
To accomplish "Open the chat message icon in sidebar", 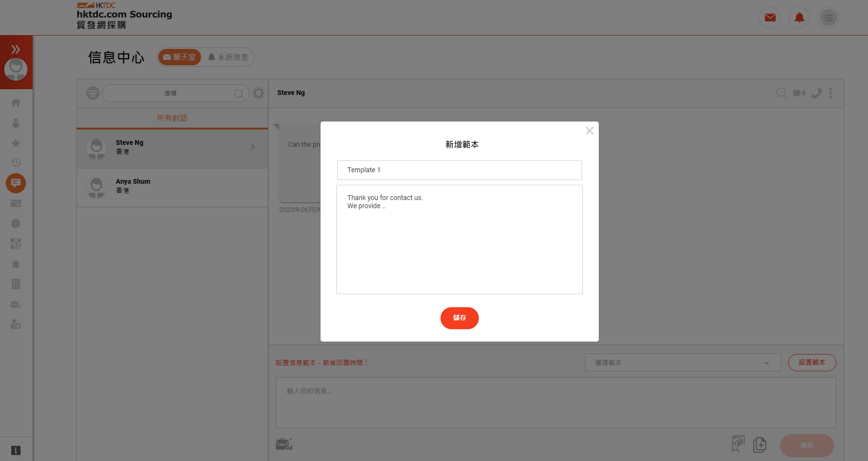I will point(16,183).
